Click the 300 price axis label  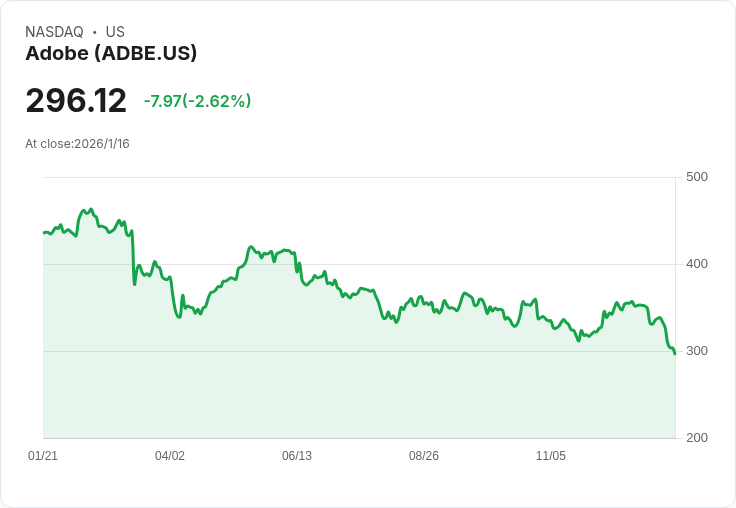point(697,351)
